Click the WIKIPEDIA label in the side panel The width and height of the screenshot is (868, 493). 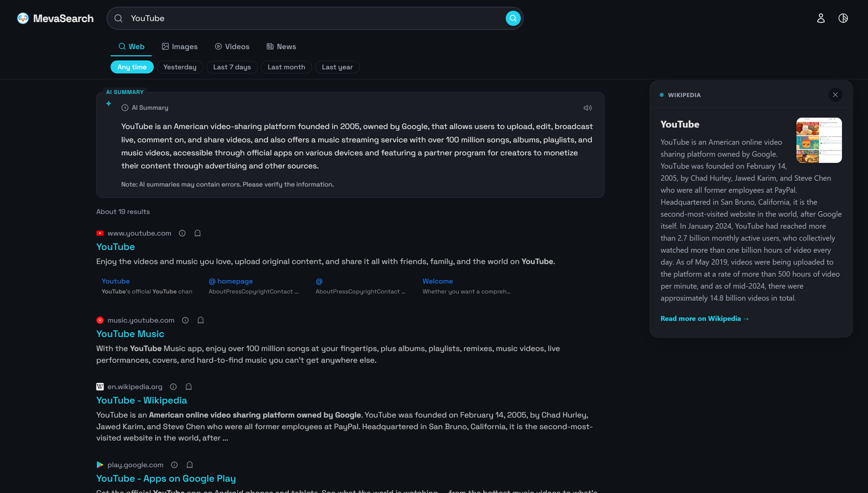(684, 95)
